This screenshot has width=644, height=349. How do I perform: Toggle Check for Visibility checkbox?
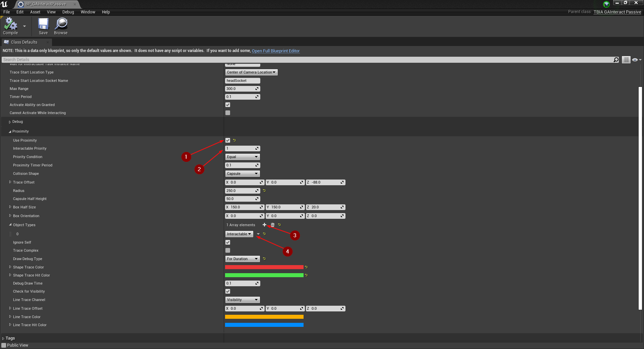tap(228, 291)
